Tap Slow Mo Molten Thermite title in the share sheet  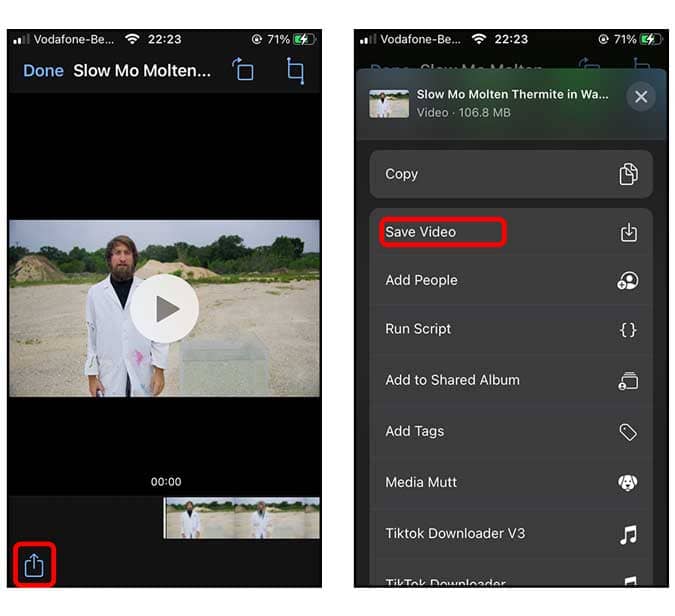[512, 94]
